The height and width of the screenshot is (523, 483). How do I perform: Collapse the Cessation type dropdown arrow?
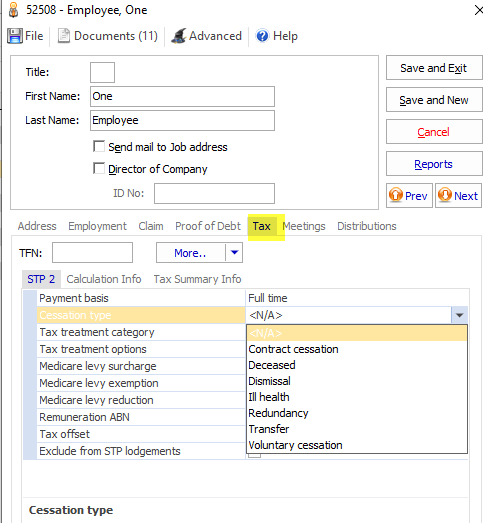459,315
